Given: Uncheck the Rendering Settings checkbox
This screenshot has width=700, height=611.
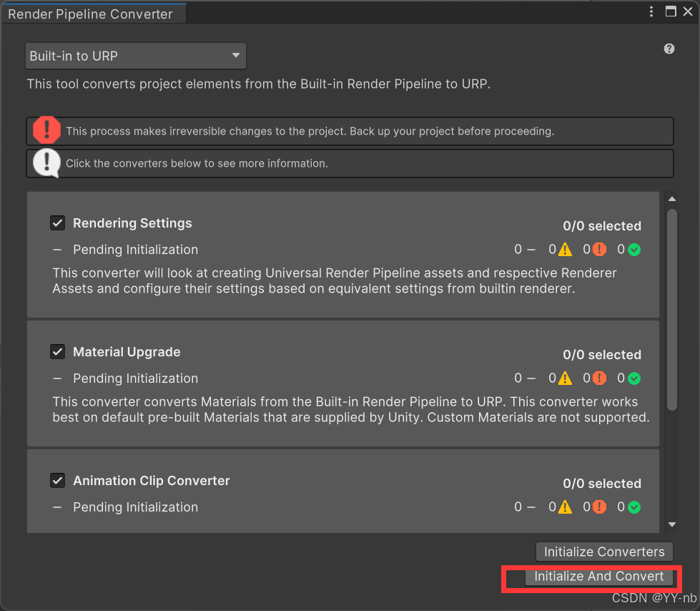Looking at the screenshot, I should click(x=58, y=223).
